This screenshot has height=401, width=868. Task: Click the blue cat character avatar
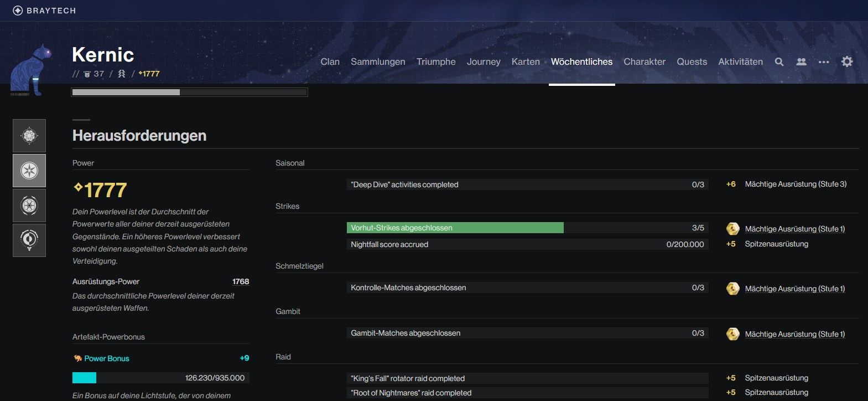(32, 70)
